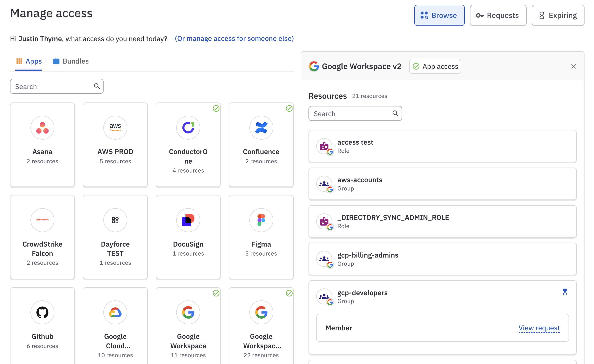Select the Github logo icon
594x364 pixels.
[x=42, y=312]
